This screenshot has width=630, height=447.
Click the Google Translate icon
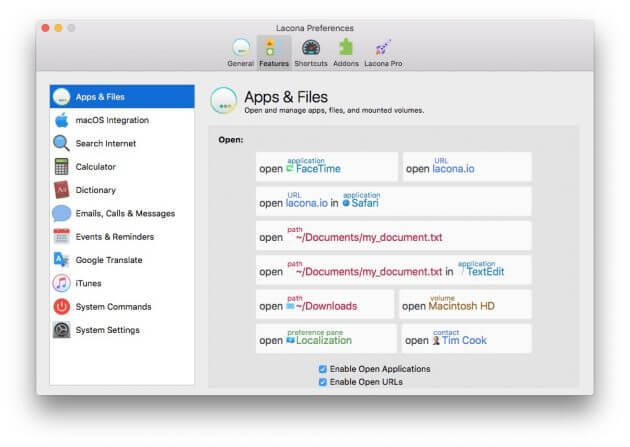(61, 260)
